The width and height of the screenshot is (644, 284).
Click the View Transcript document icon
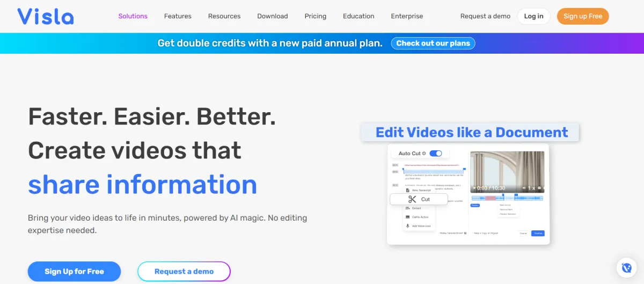408,190
